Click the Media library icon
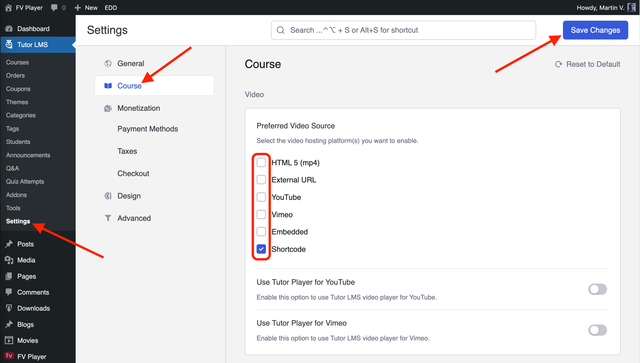This screenshot has height=363, width=640. (x=9, y=260)
